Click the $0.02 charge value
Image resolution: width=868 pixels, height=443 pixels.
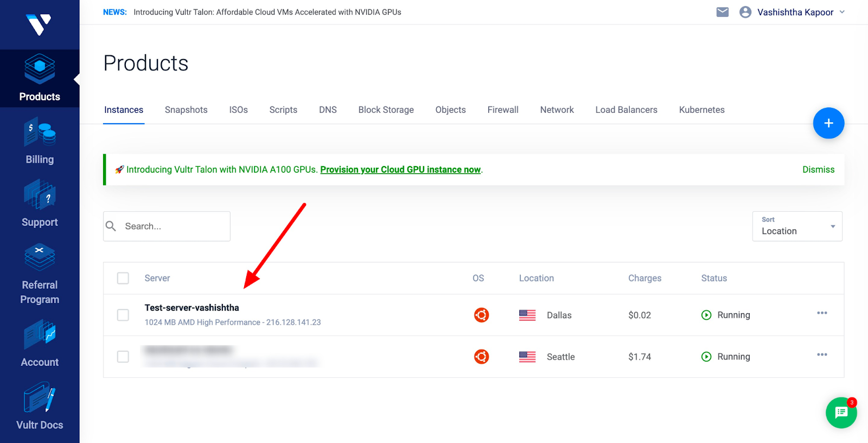click(x=640, y=315)
